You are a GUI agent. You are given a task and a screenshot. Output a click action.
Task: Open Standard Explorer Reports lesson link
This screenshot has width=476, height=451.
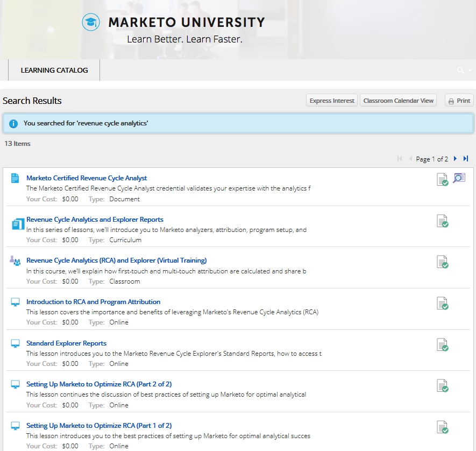tap(66, 343)
